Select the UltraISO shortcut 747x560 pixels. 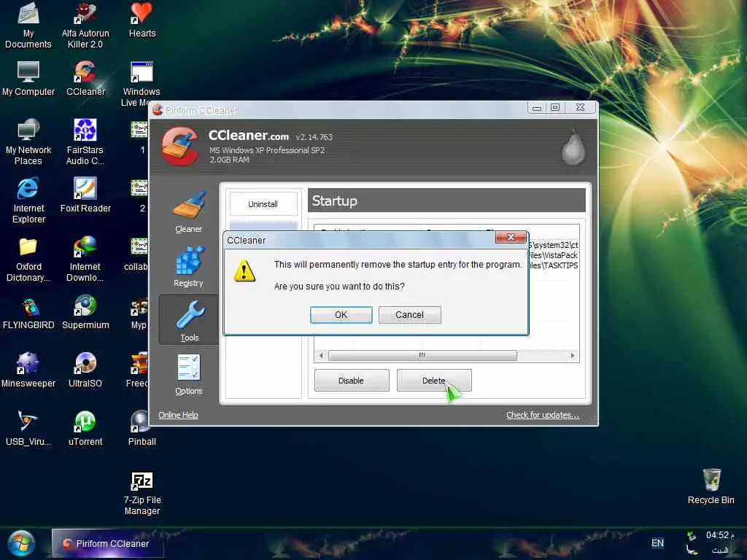pyautogui.click(x=85, y=370)
